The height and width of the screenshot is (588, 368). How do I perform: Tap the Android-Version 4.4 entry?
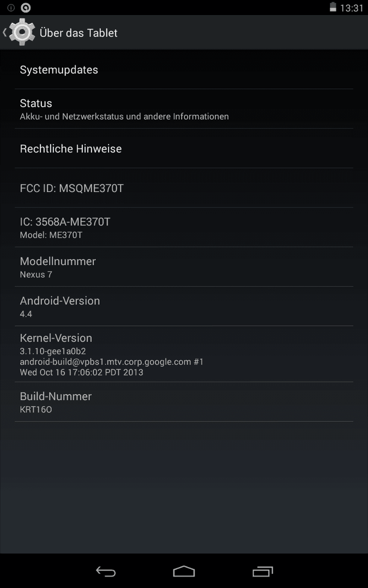[x=184, y=307]
